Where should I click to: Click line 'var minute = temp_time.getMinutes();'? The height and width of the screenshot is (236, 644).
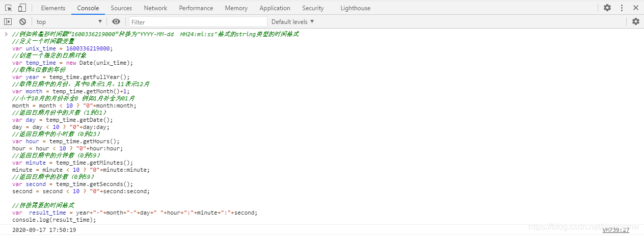tap(72, 163)
